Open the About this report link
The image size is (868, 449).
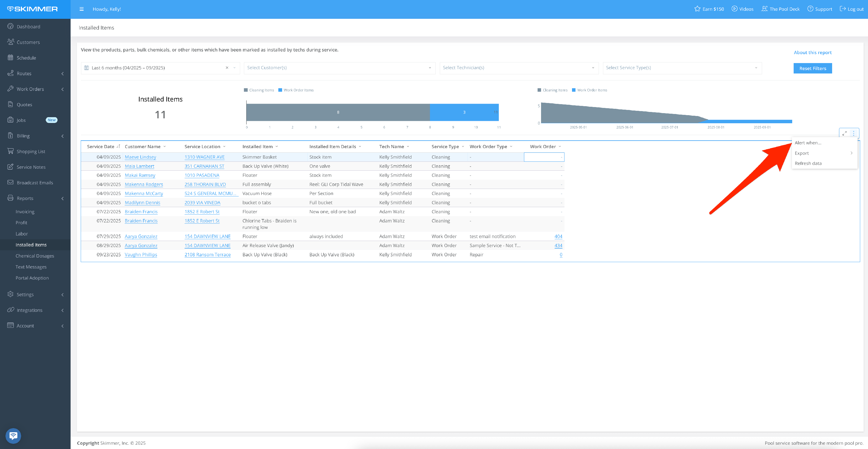812,53
